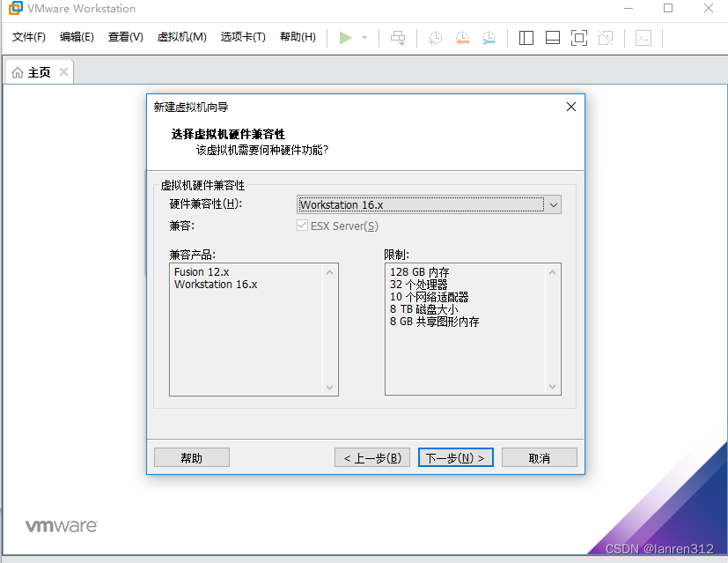Toggle the ESX Server(S) checkbox

click(x=302, y=226)
